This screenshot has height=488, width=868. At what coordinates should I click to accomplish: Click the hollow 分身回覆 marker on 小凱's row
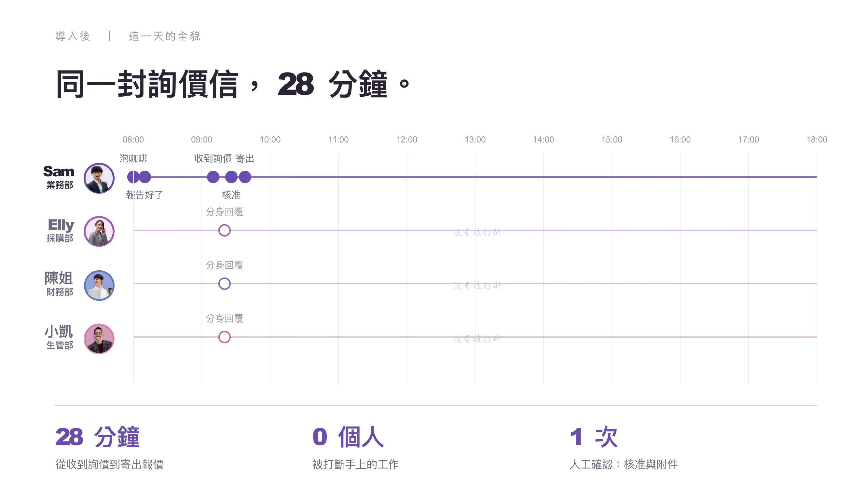225,337
